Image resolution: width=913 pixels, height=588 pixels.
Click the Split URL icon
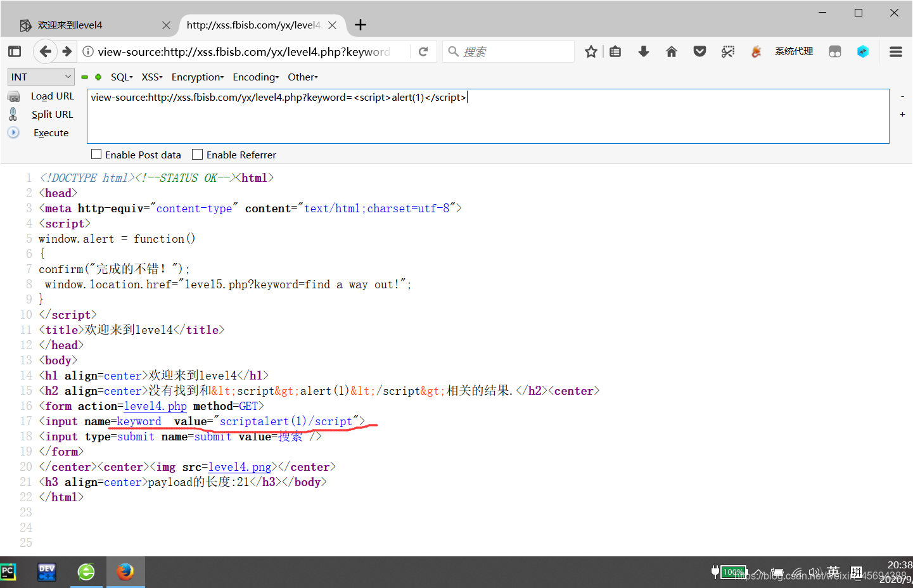13,114
